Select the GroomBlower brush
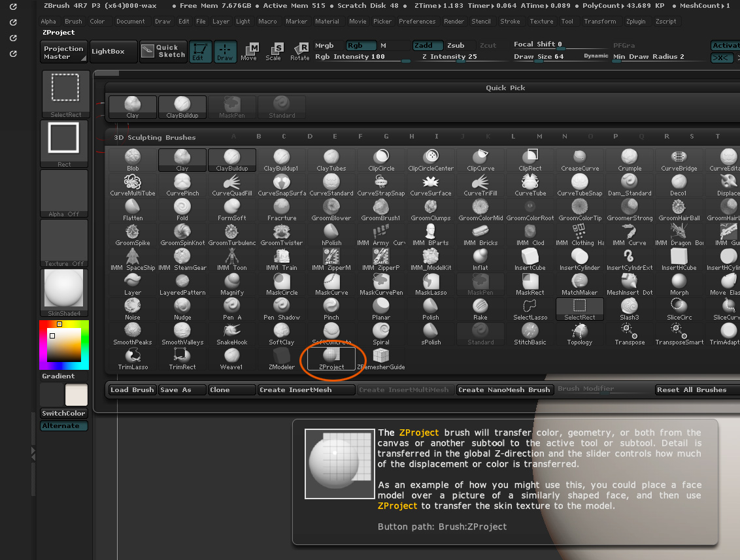740x560 pixels. [331, 210]
